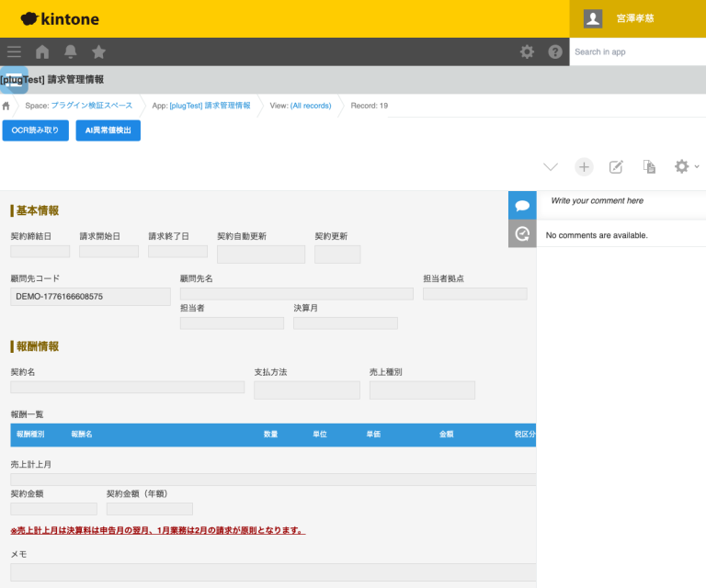Show the record history tab

(x=522, y=233)
